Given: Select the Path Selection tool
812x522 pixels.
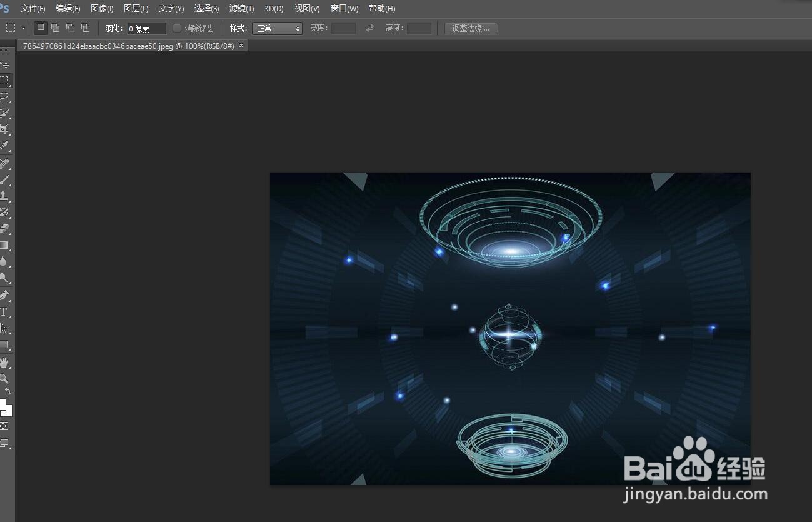Looking at the screenshot, I should (5, 328).
